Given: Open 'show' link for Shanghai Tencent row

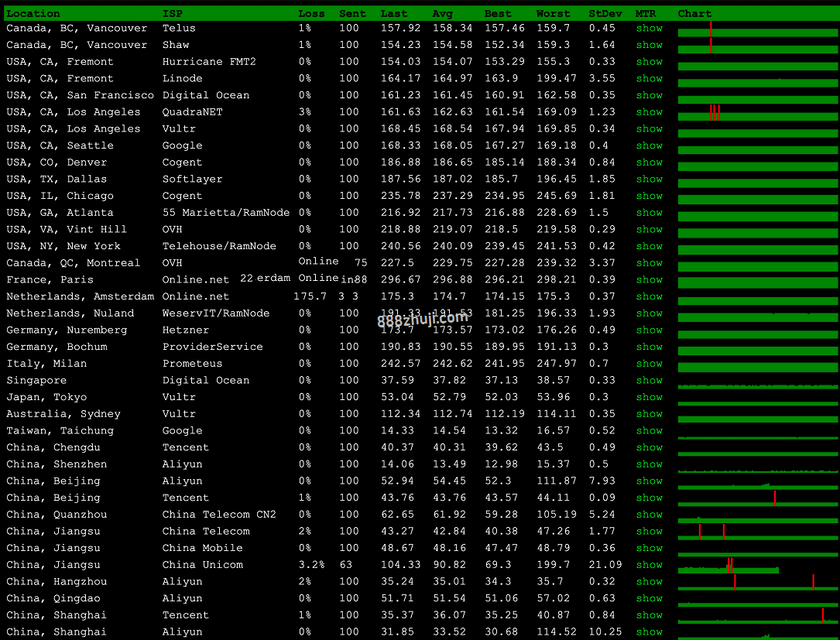Looking at the screenshot, I should coord(650,615).
